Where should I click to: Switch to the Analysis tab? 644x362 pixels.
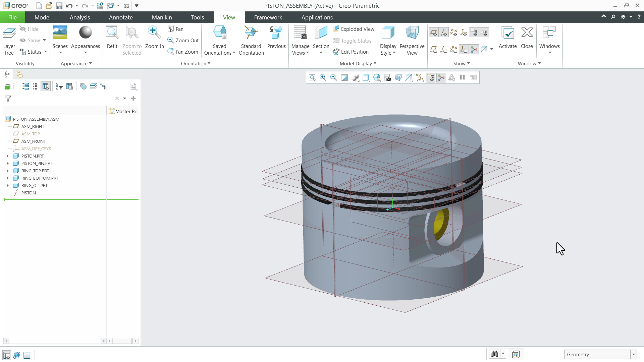coord(79,17)
